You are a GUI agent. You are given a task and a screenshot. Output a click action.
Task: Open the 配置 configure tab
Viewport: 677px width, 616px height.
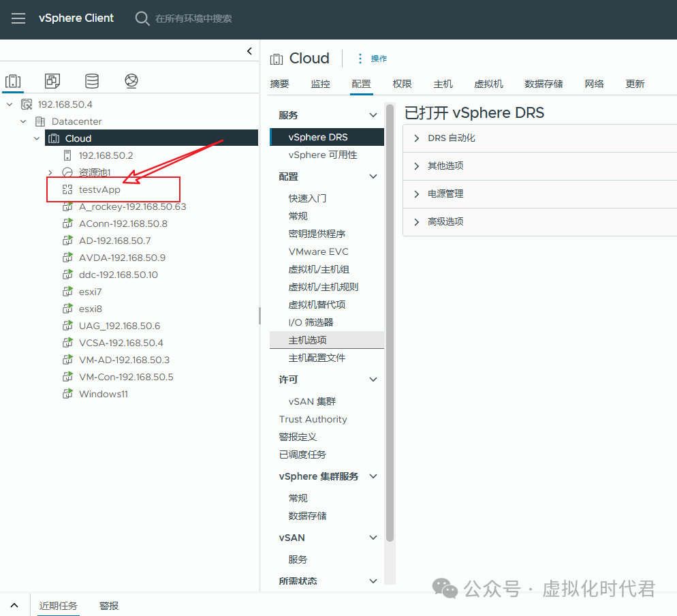click(362, 84)
